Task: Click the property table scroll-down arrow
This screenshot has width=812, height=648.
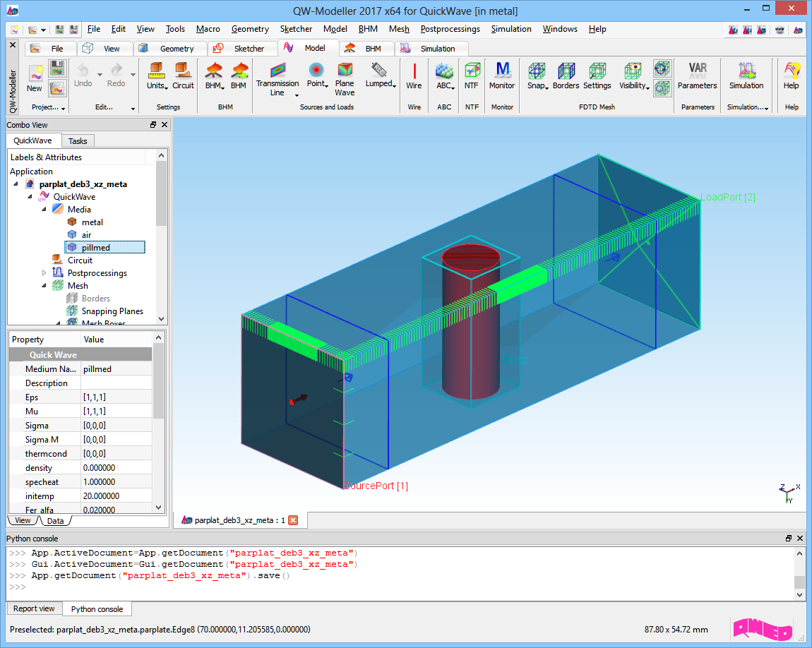Action: coord(159,508)
